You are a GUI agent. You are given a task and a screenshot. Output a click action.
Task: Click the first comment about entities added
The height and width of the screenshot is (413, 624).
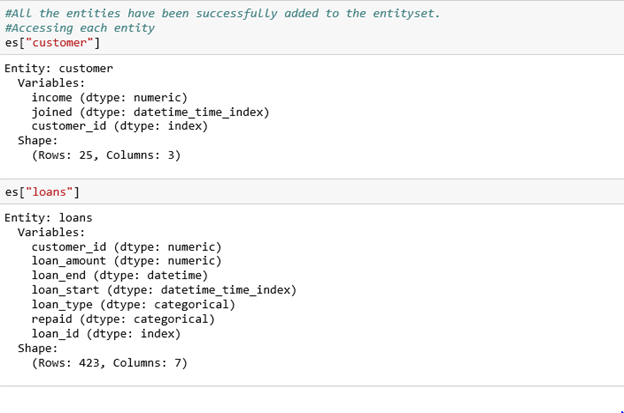click(222, 14)
